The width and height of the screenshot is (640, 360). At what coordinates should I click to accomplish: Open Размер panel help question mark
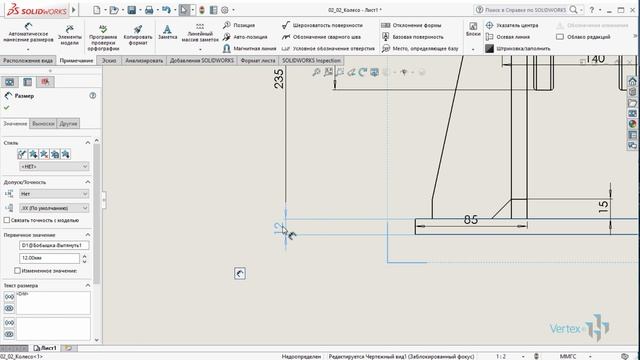pos(93,96)
